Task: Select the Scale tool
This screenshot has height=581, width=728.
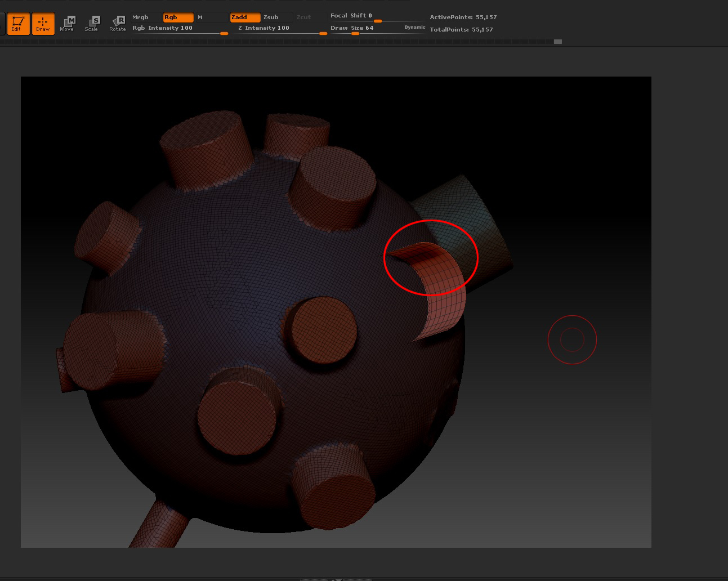Action: click(x=92, y=24)
